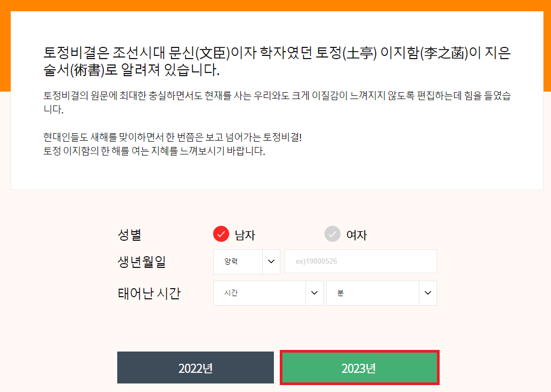Click the divider arrow icon next to 양력 field
The height and width of the screenshot is (392, 551).
tap(272, 262)
